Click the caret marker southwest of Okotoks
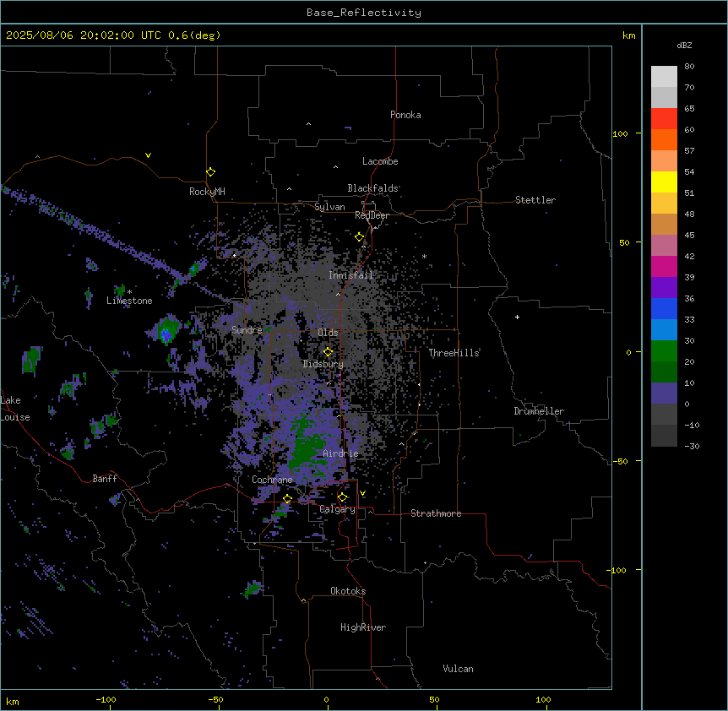 tap(304, 600)
